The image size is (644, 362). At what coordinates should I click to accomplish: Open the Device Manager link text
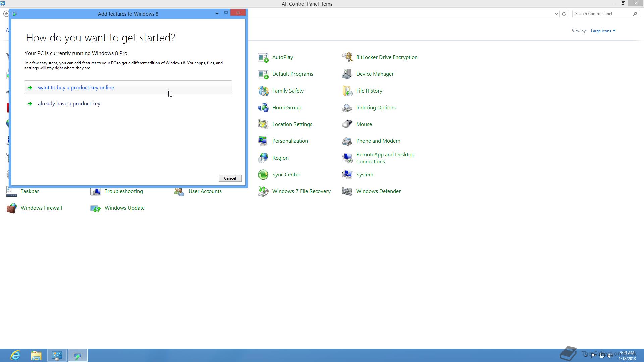point(375,74)
